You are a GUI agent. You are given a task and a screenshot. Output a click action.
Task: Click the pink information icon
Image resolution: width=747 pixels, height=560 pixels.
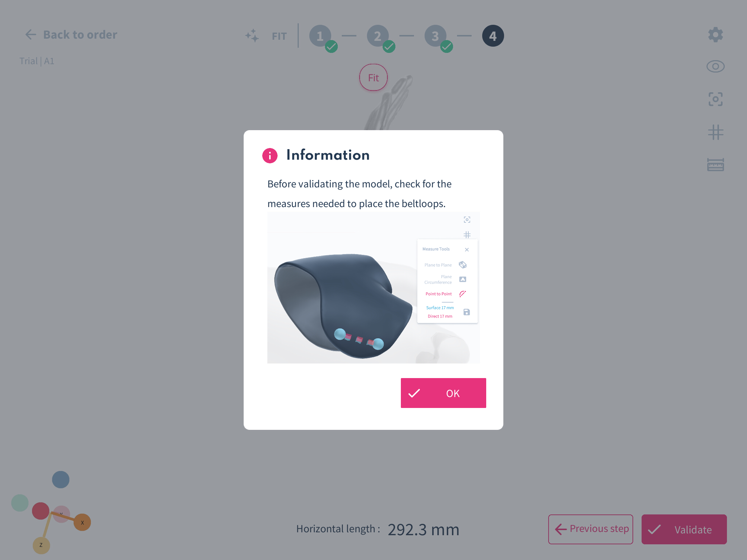point(270,156)
